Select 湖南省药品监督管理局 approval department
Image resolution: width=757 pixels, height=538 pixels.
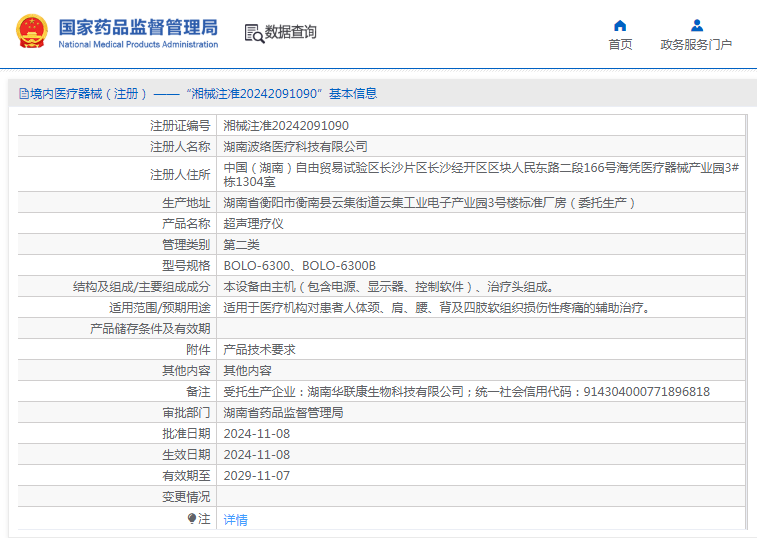283,413
